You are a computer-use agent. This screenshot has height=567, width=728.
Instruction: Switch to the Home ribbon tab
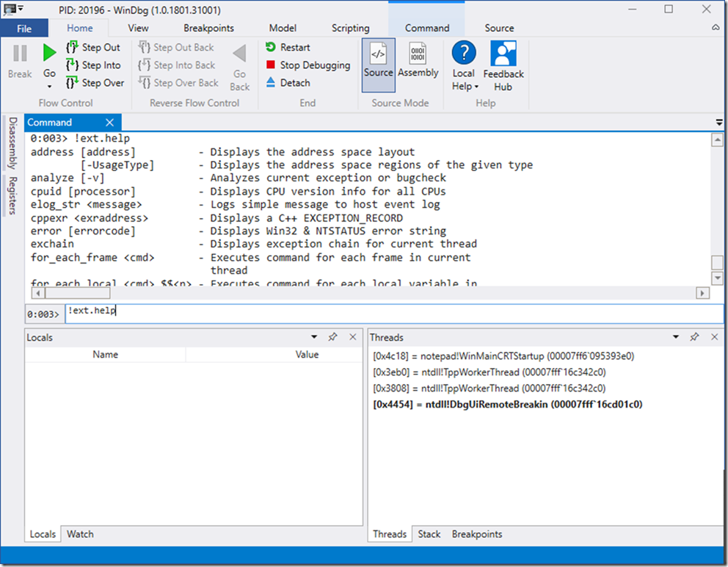[x=79, y=28]
